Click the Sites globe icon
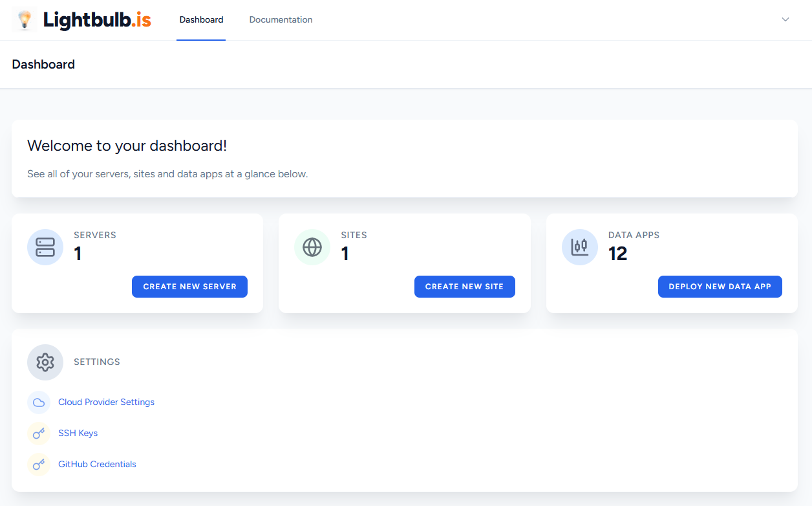 (312, 247)
